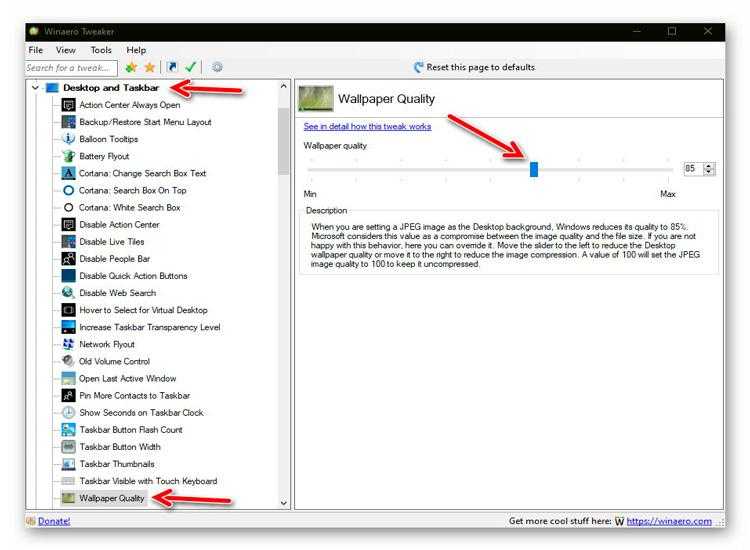Screen dimensions: 750x550
Task: Click the Disable Quick Action Buttons icon
Action: (x=68, y=276)
